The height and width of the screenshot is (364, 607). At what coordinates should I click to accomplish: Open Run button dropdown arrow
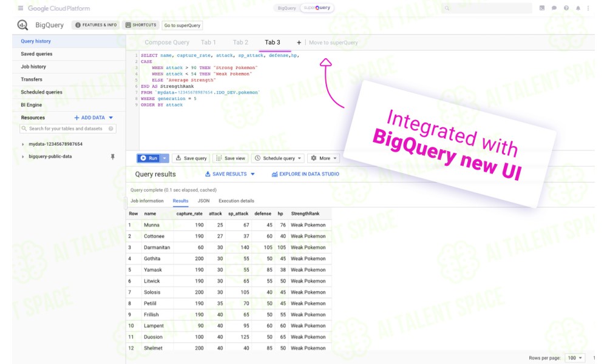pyautogui.click(x=164, y=158)
